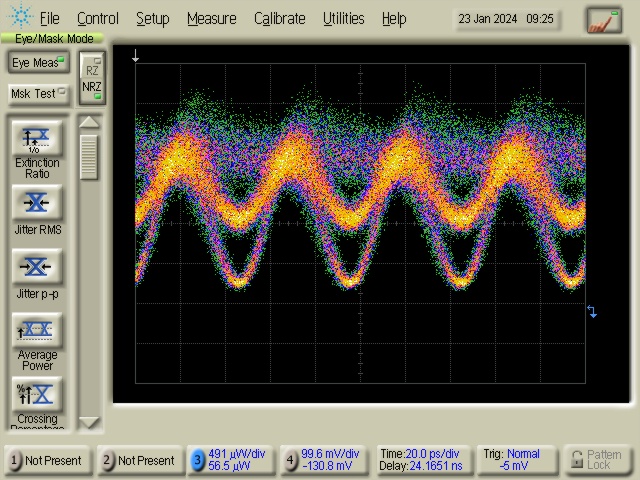Toggle channel 3 display on or off

pos(198,460)
